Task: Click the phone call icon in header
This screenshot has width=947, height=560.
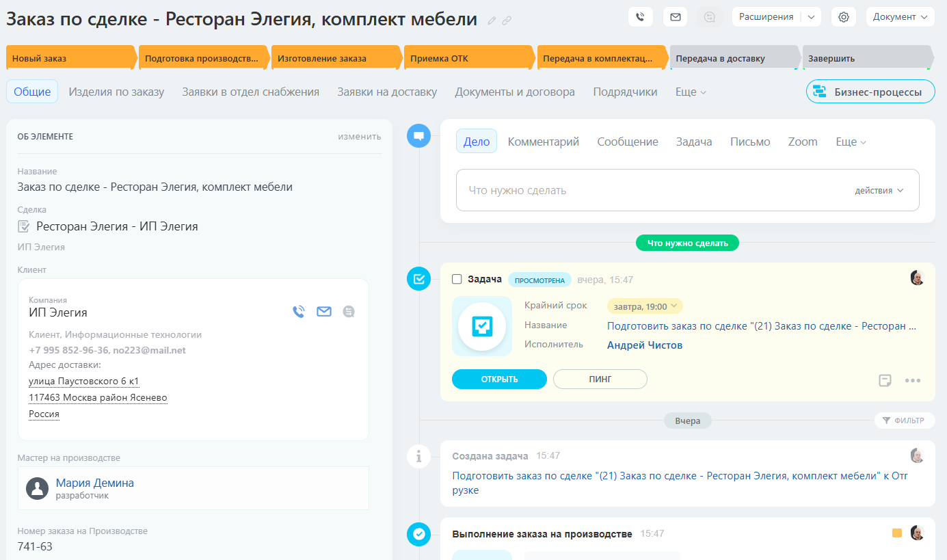Action: [640, 17]
